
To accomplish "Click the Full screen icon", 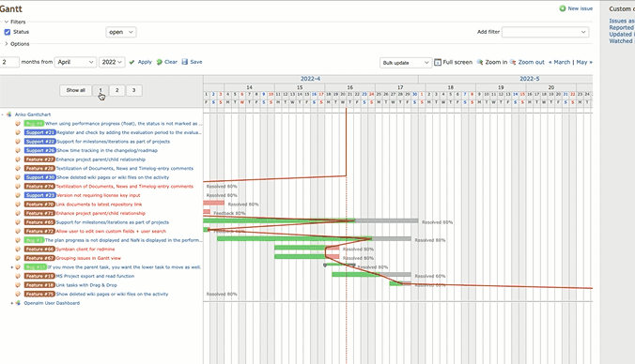I will coord(438,62).
